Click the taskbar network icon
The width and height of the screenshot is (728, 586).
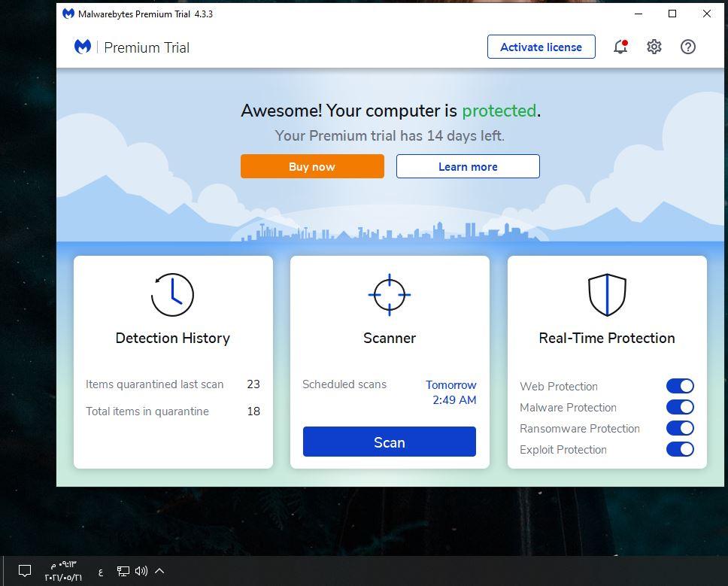click(x=123, y=571)
